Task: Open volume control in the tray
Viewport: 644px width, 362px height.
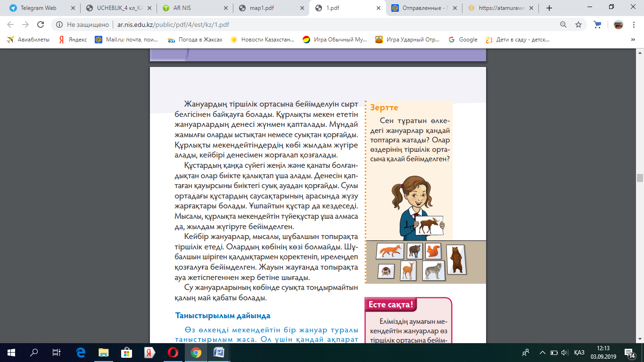Action: 565,353
